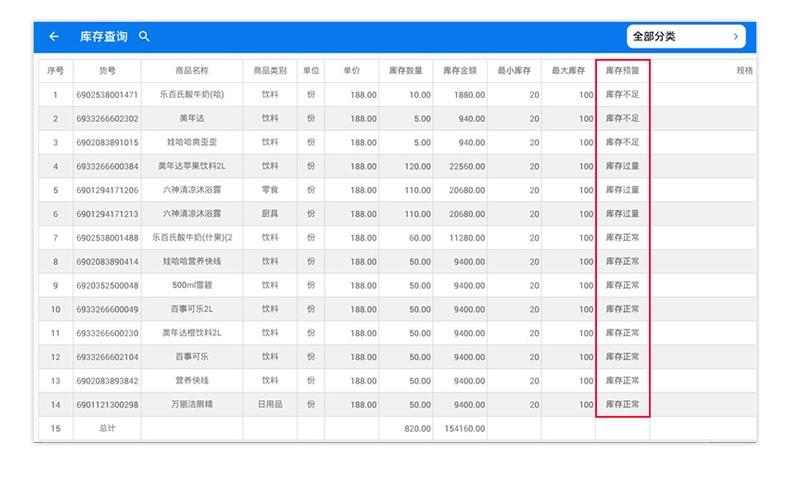Click the 最小库存 column header
This screenshot has height=481, width=790.
pos(514,71)
